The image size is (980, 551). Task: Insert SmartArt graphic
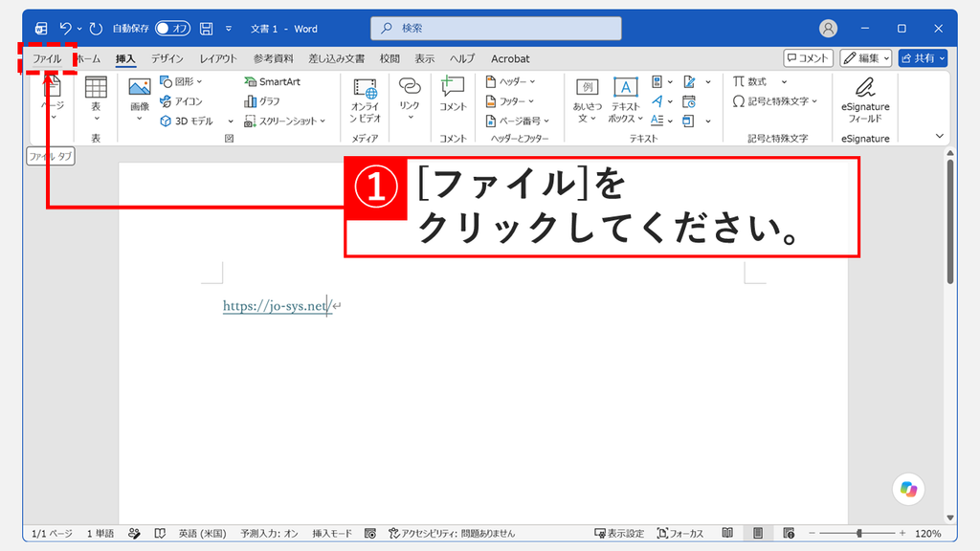point(272,81)
